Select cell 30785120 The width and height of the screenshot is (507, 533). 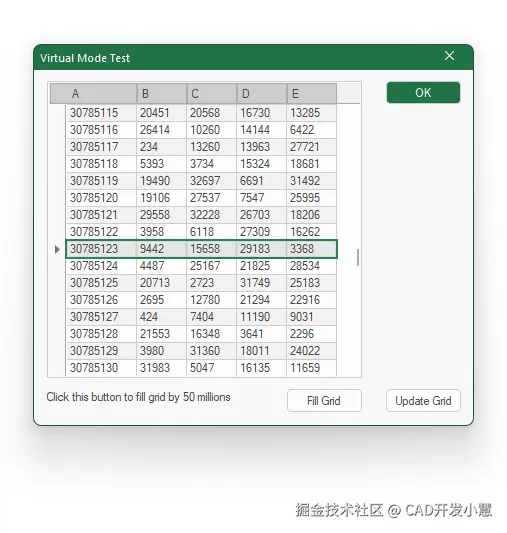[101, 198]
